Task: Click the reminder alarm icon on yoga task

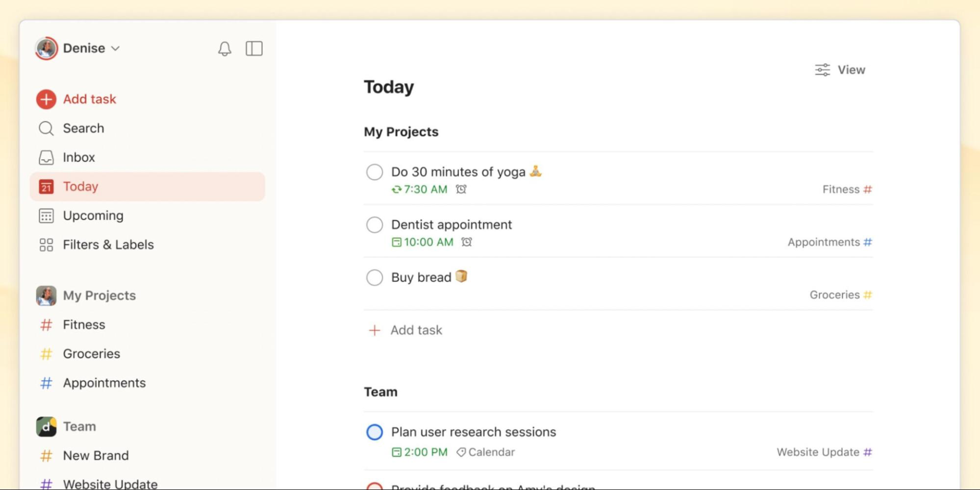Action: [x=461, y=189]
